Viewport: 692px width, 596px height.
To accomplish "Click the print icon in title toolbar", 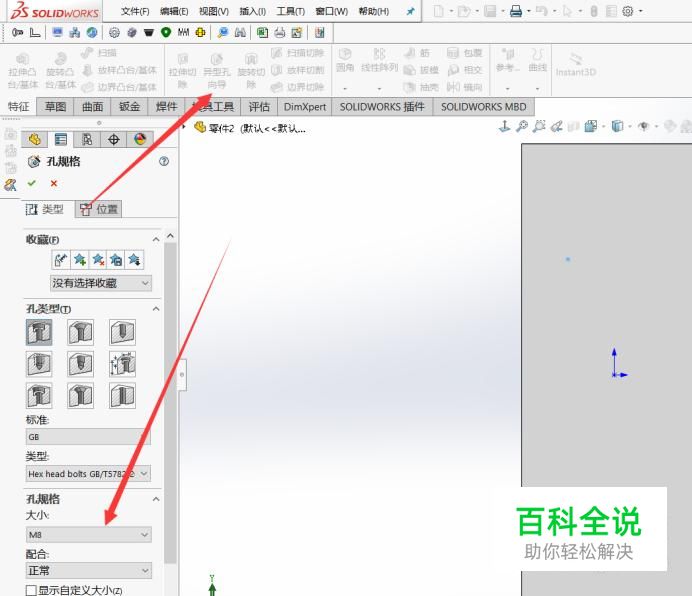I will (515, 11).
